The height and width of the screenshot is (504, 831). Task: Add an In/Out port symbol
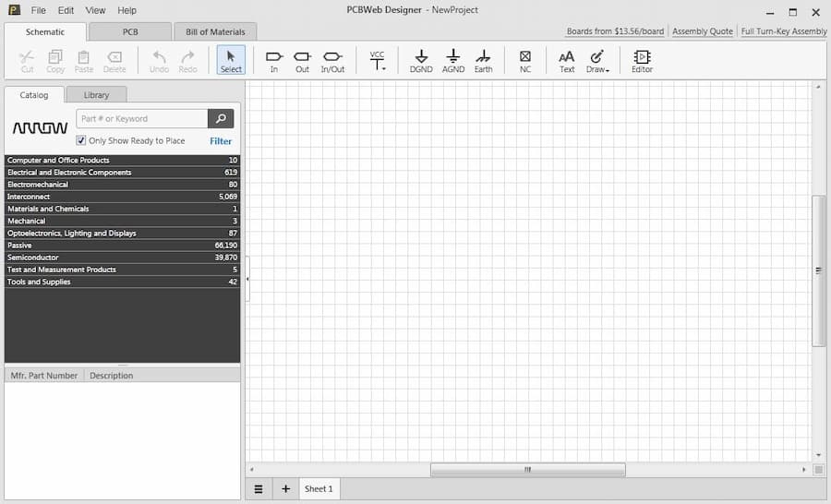coord(332,61)
